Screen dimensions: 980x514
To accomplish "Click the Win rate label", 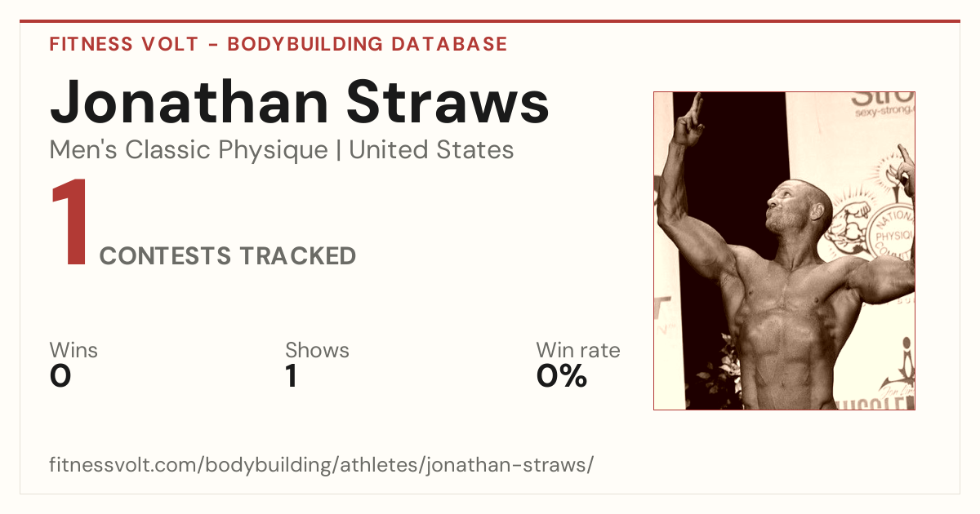I will (x=578, y=350).
